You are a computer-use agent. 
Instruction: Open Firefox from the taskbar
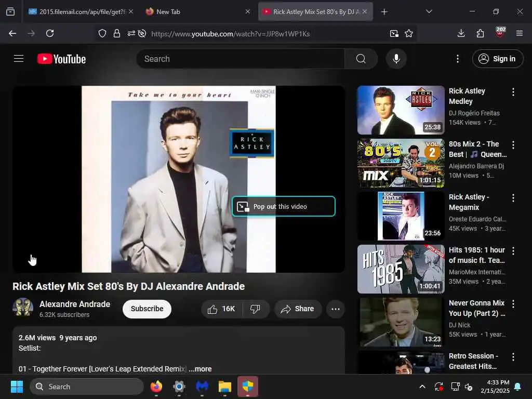click(156, 387)
